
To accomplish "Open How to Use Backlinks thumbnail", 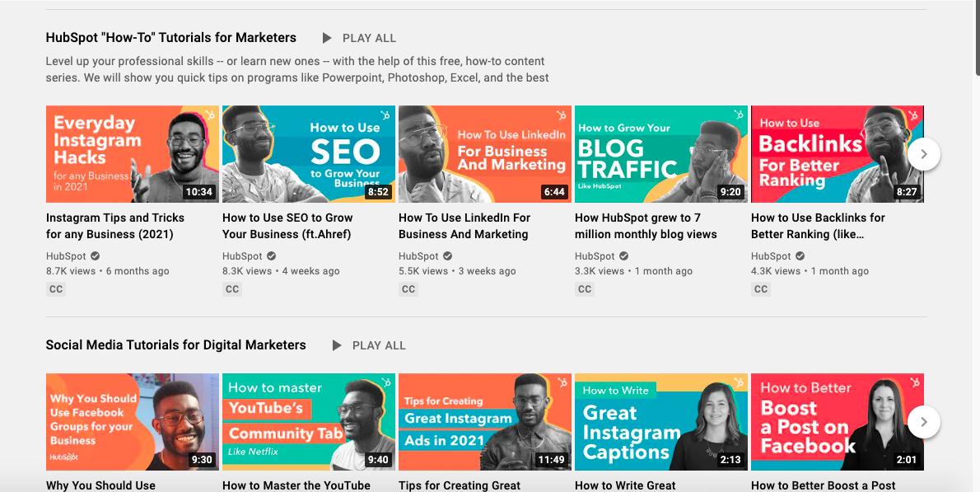I will coord(838,154).
